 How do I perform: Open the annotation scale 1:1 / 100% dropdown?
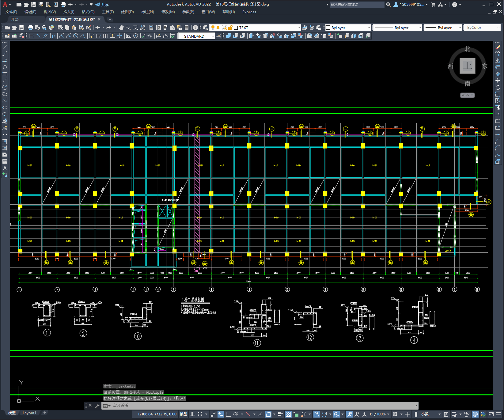tap(379, 414)
